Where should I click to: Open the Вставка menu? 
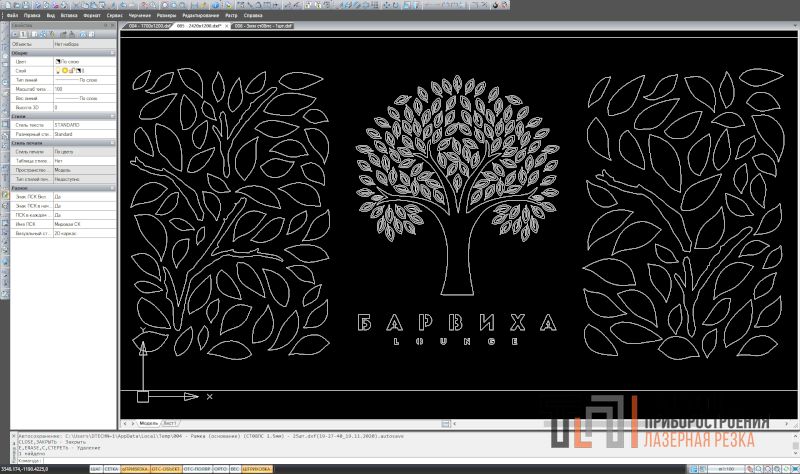point(69,15)
